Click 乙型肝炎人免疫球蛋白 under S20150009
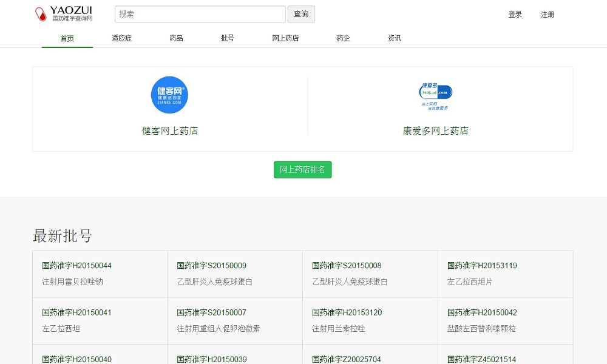Screen dimensions: 607x364 tap(214, 282)
